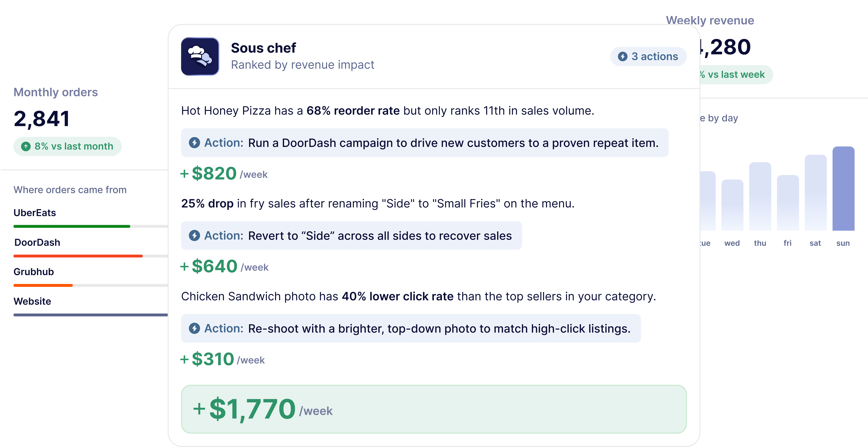Click the lightning icon beside Revert to Side action
The image size is (868, 447).
[194, 236]
